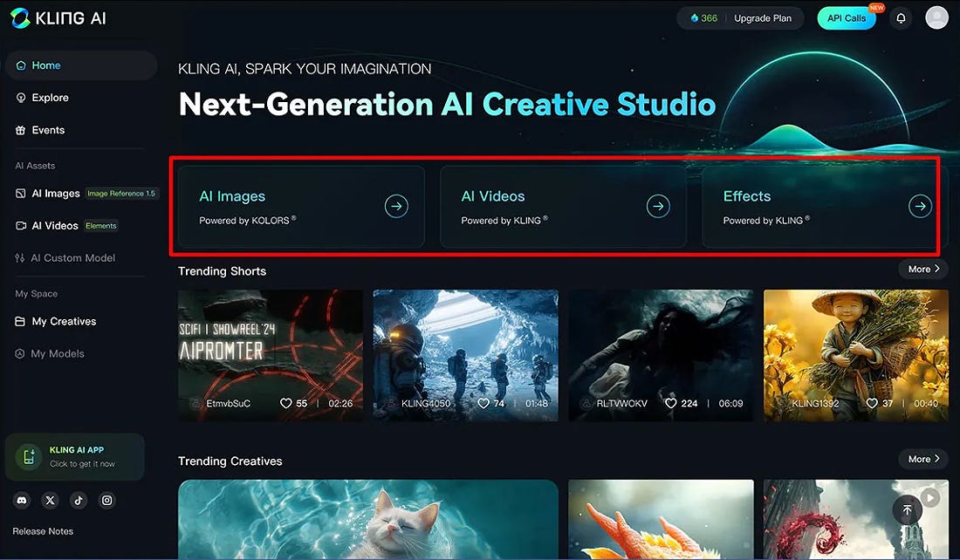Click More next to Trending Creatives
This screenshot has height=560, width=960.
(x=923, y=459)
